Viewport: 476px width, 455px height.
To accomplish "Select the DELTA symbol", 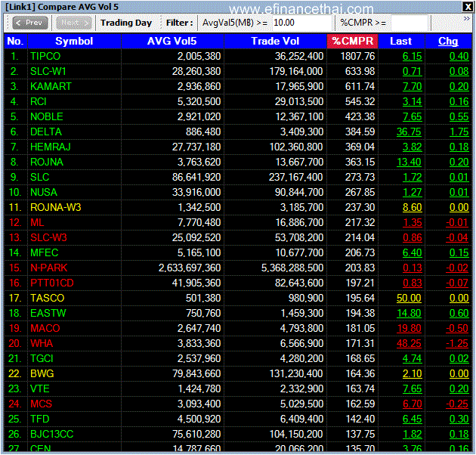I will 46,132.
